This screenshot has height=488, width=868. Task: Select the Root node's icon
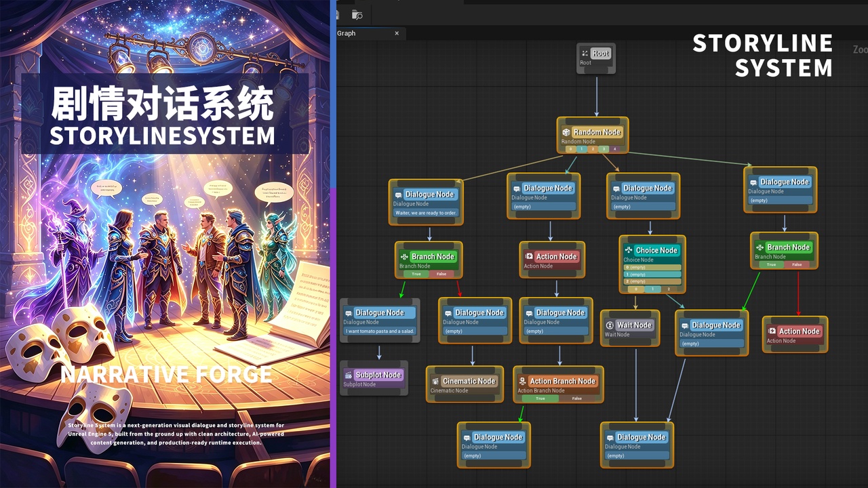585,54
